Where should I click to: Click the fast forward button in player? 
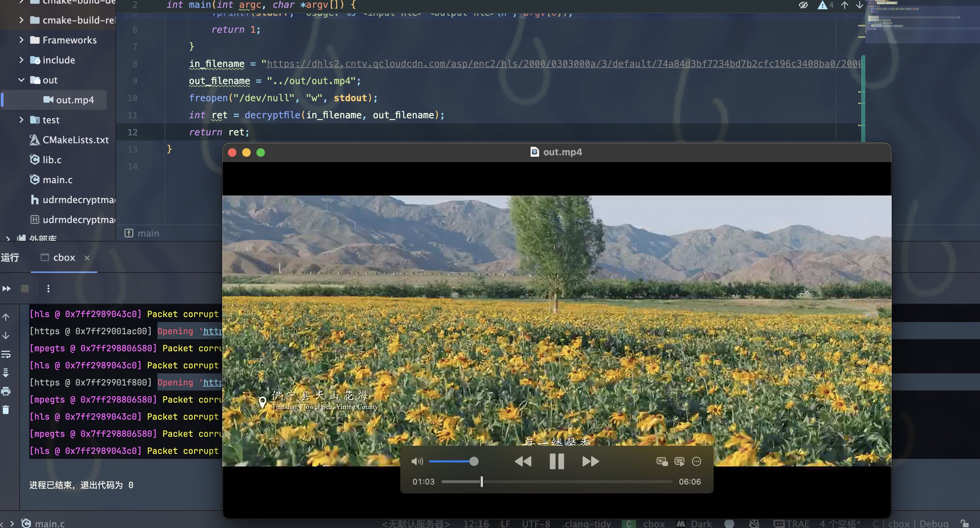(590, 461)
